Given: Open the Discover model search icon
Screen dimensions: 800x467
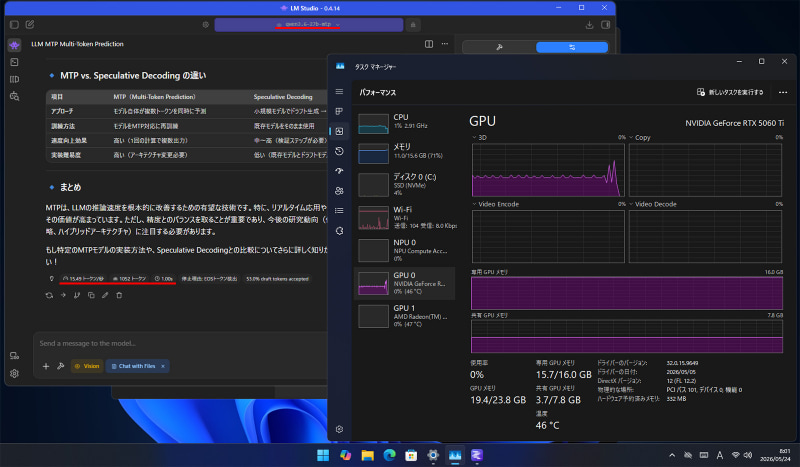Looking at the screenshot, I should pyautogui.click(x=14, y=96).
